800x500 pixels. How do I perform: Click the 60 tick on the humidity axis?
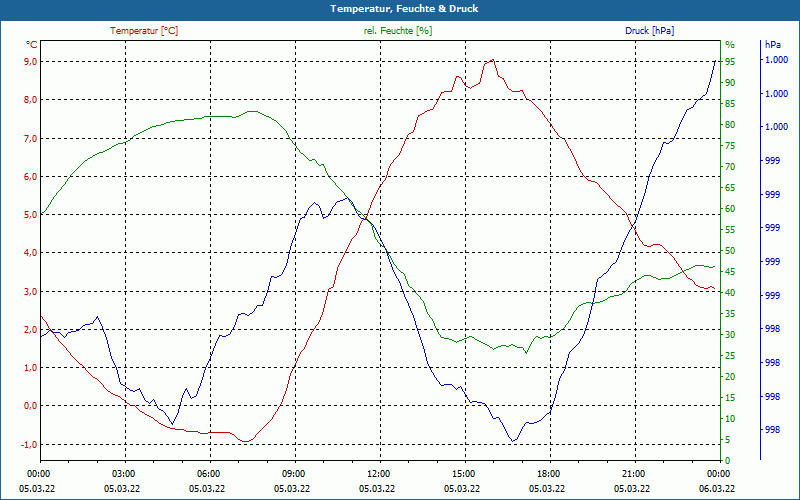pos(730,209)
